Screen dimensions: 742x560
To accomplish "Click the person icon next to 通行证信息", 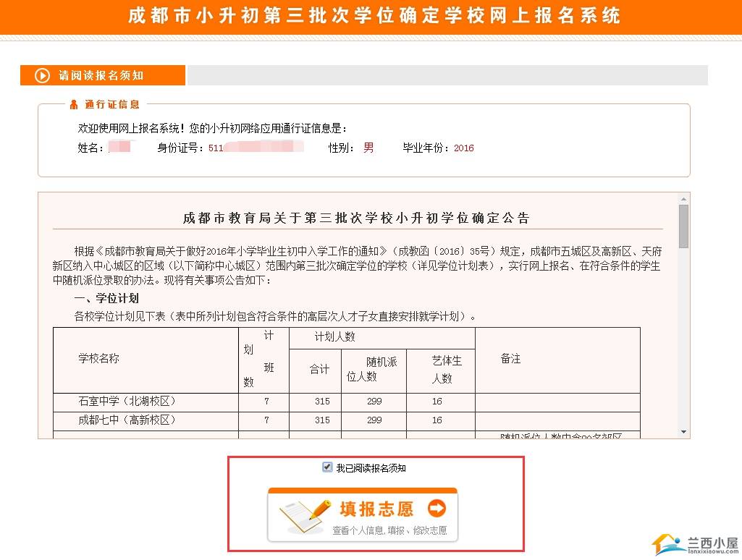I will (74, 105).
